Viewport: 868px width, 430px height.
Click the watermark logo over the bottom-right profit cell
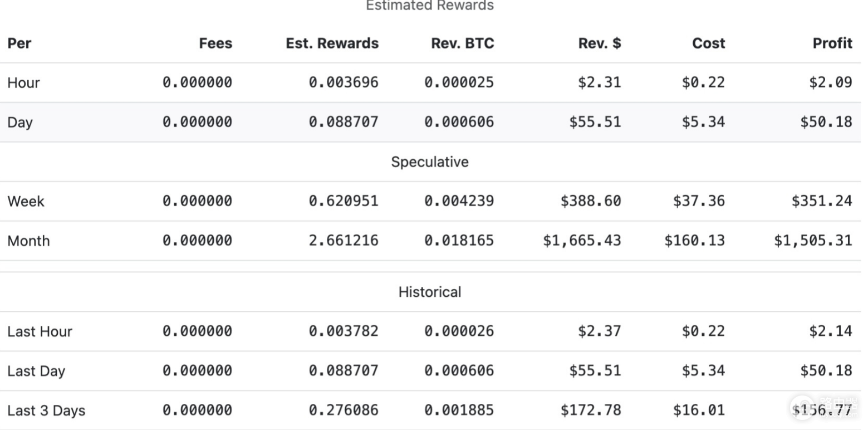[825, 407]
